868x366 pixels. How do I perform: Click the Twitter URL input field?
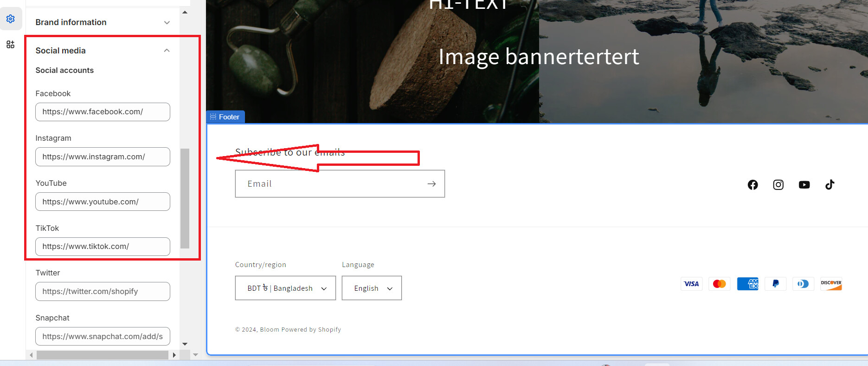tap(103, 292)
